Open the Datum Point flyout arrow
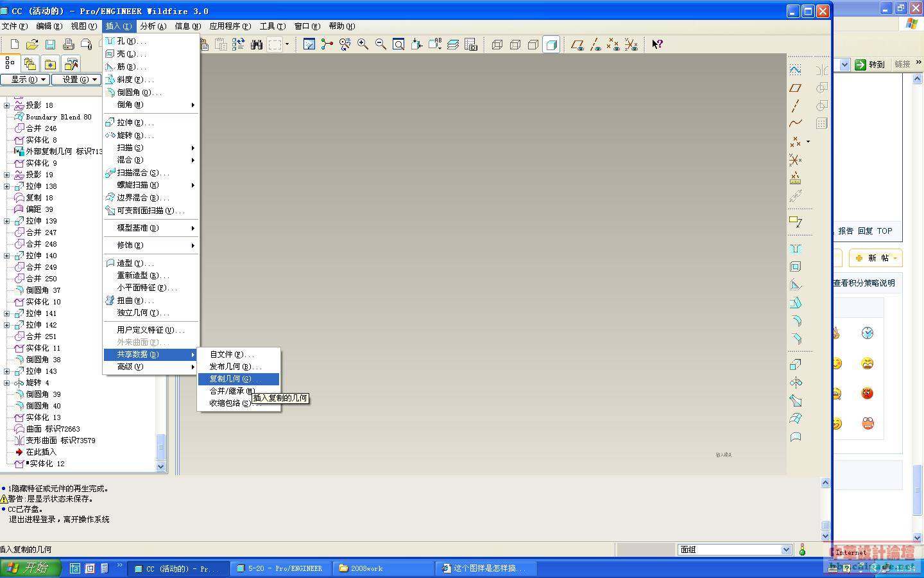Viewport: 924px width, 578px height. coord(808,141)
